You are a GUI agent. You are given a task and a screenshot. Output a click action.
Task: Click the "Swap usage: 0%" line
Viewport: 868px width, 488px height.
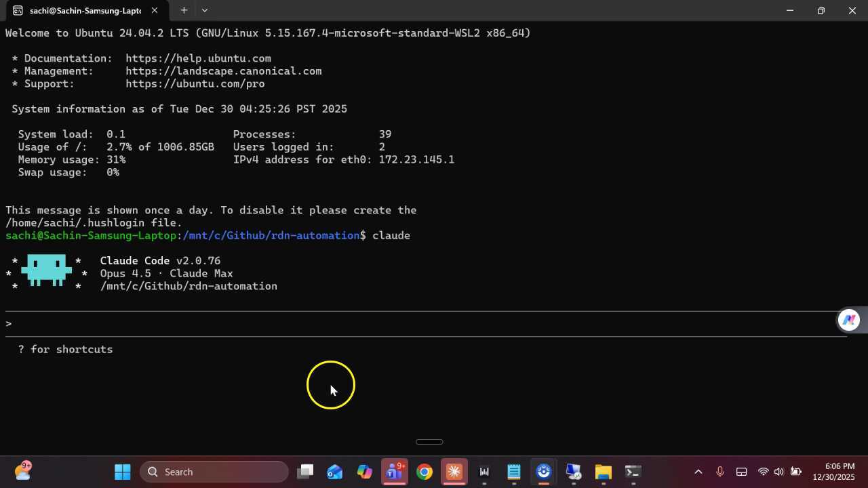[x=68, y=173]
